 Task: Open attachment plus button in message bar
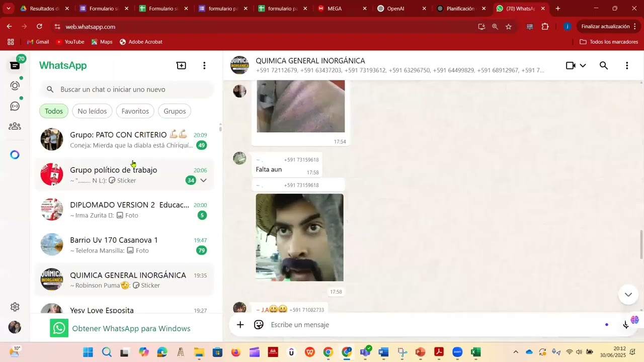point(240,325)
